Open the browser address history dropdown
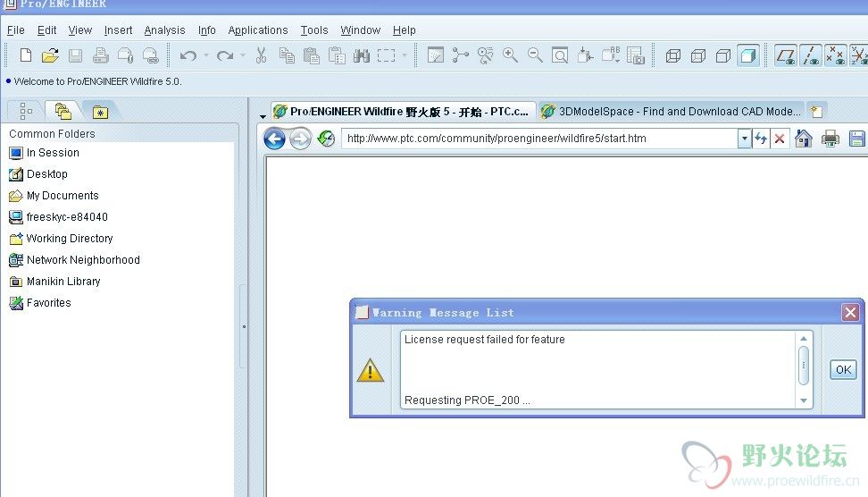Viewport: 868px width, 497px height. click(x=745, y=139)
